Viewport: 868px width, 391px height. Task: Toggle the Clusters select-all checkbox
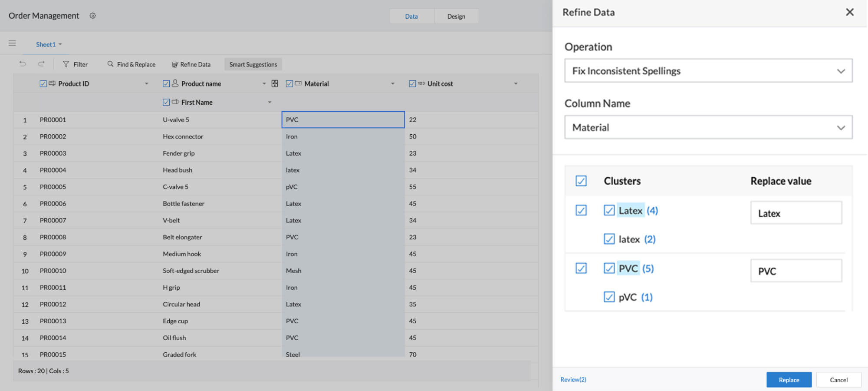tap(581, 181)
